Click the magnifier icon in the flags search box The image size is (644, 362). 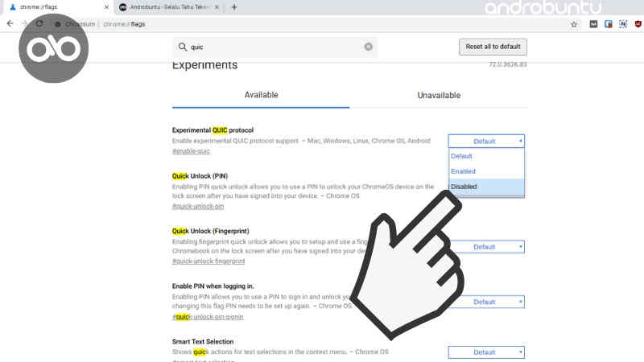click(x=182, y=47)
